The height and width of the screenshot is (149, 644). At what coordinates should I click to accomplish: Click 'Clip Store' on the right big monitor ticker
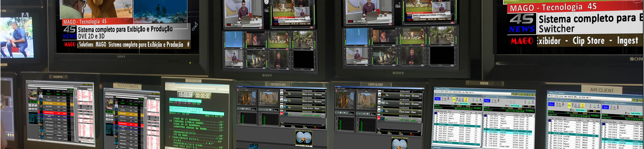coord(588,41)
